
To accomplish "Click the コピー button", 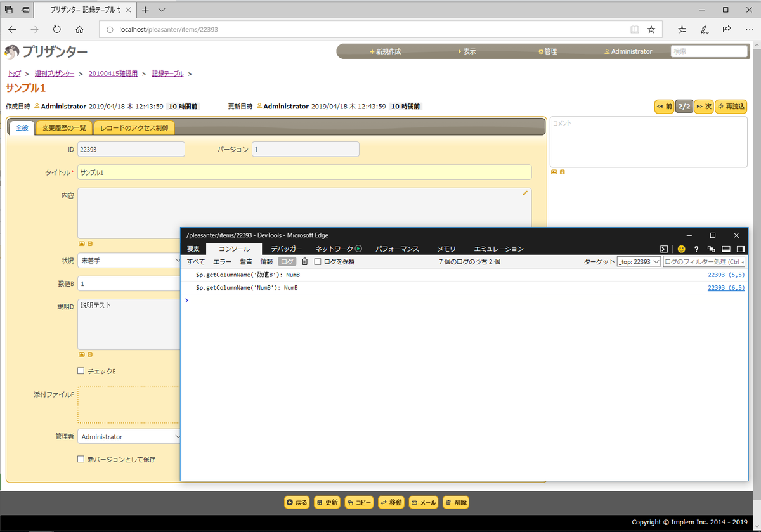I will 360,502.
